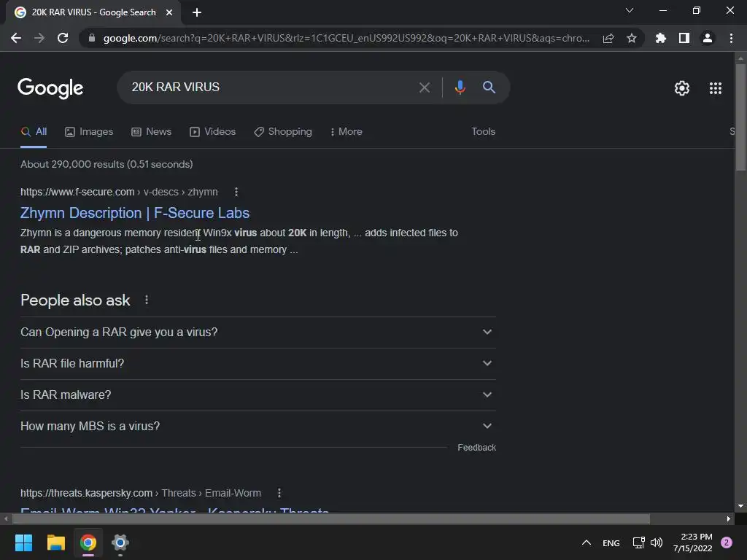Open network status tray icon
This screenshot has width=747, height=560.
(x=638, y=542)
